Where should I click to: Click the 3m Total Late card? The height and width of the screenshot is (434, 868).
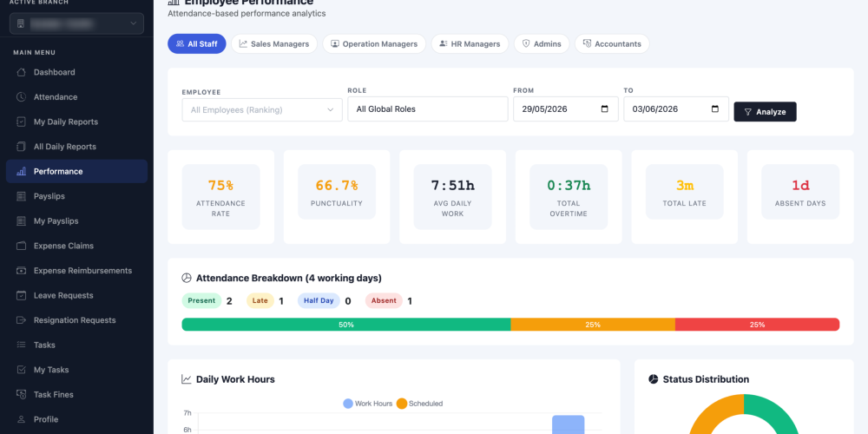coord(685,196)
